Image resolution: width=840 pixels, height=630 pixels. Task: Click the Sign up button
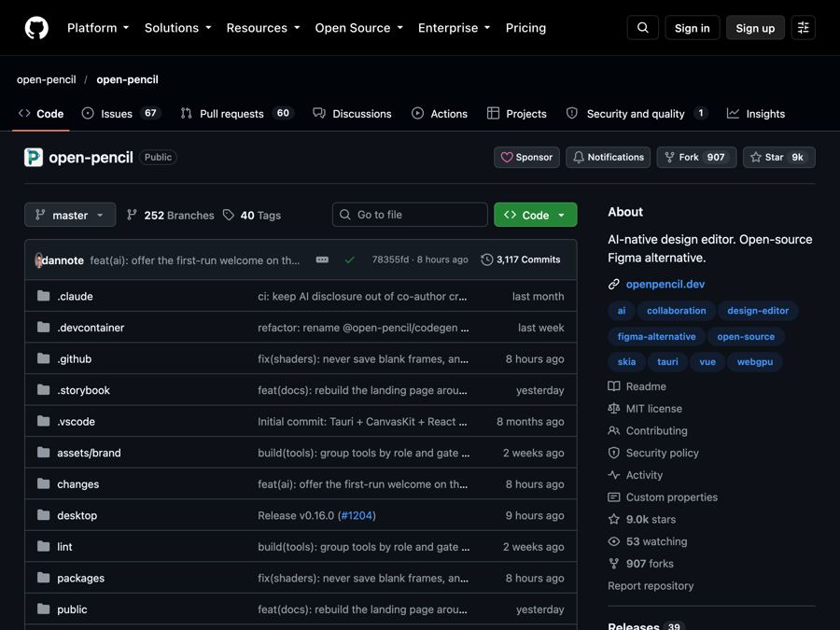[x=755, y=28]
